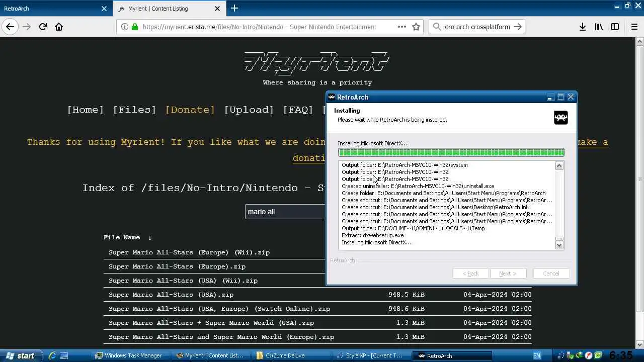Open the browser hamburger menu
644x362 pixels.
[634, 27]
